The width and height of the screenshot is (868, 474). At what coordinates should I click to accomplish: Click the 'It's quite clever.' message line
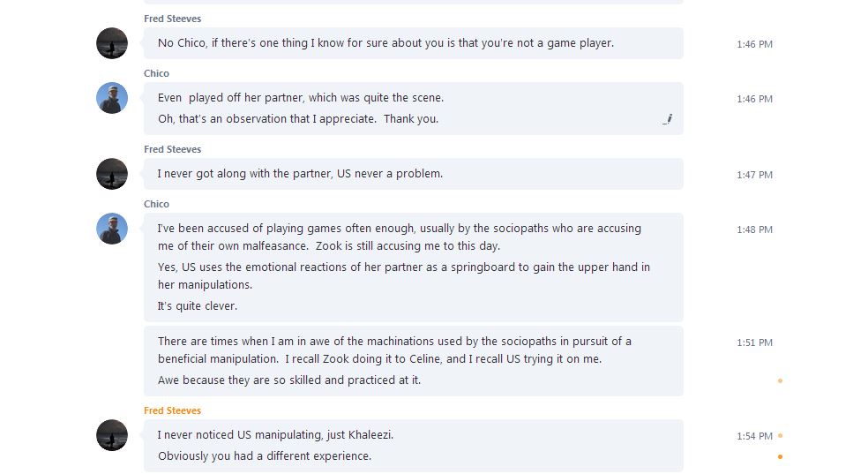click(x=198, y=306)
